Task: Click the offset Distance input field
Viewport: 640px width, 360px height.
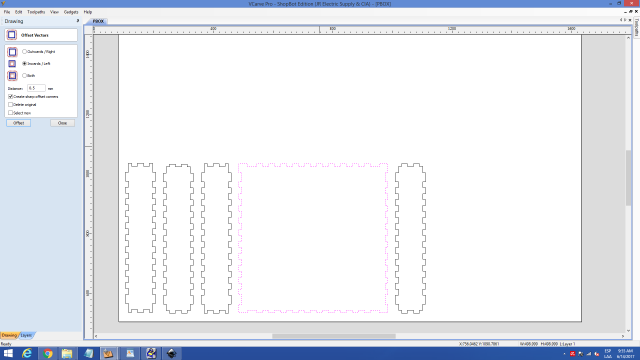Action: (x=36, y=88)
